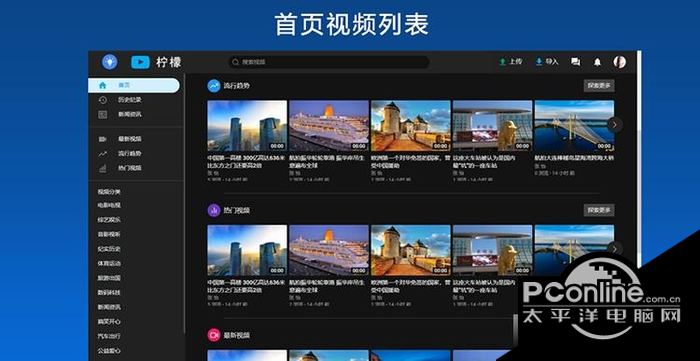
Task: Select the 体育运动 category
Action: [x=109, y=263]
